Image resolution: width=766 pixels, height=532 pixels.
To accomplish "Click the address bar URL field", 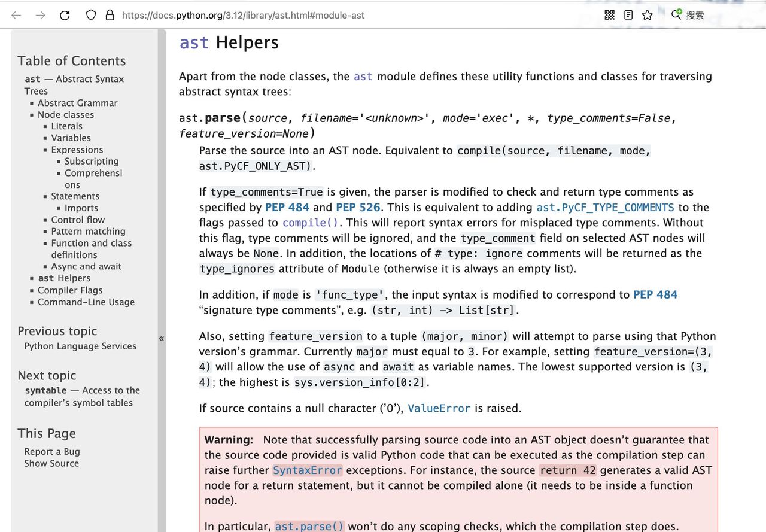I will pyautogui.click(x=299, y=15).
